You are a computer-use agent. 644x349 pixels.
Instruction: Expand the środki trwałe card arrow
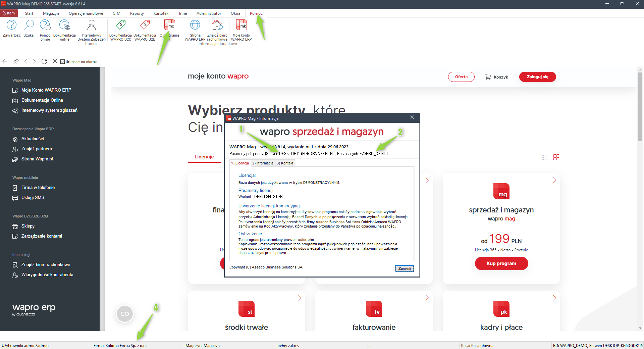(300, 298)
